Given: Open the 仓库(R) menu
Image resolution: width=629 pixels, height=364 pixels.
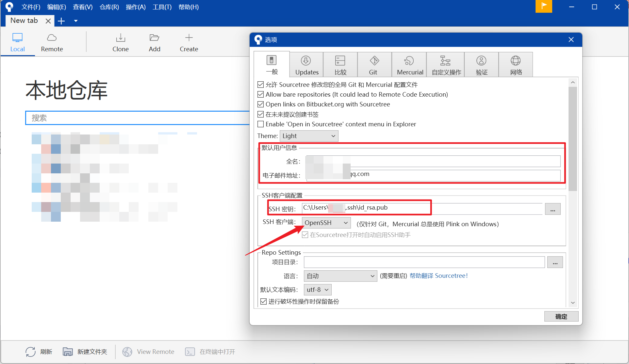Looking at the screenshot, I should 109,7.
